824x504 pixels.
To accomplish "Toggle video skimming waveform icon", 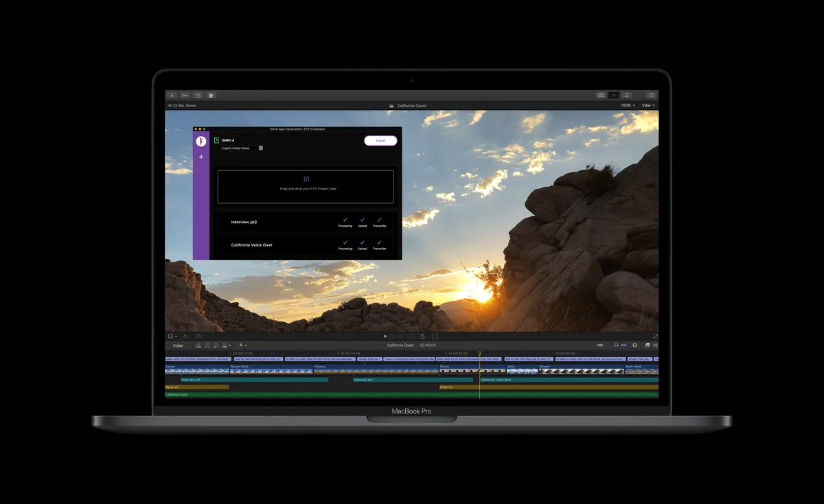I will coord(600,345).
